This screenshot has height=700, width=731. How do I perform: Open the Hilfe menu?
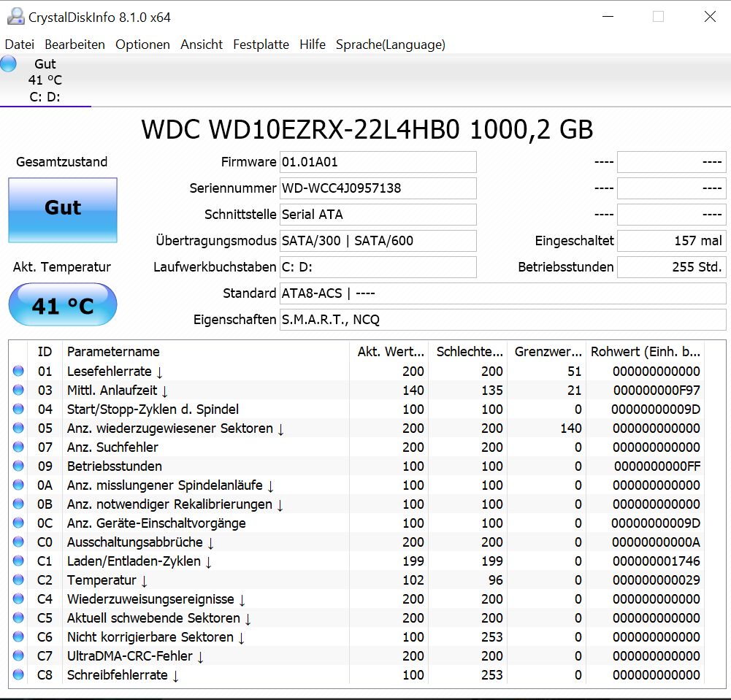[313, 45]
